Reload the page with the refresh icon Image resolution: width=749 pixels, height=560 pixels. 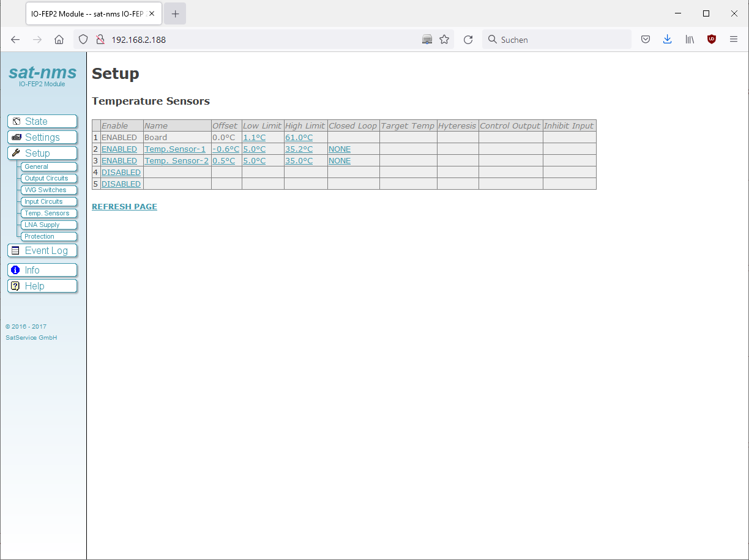click(468, 40)
